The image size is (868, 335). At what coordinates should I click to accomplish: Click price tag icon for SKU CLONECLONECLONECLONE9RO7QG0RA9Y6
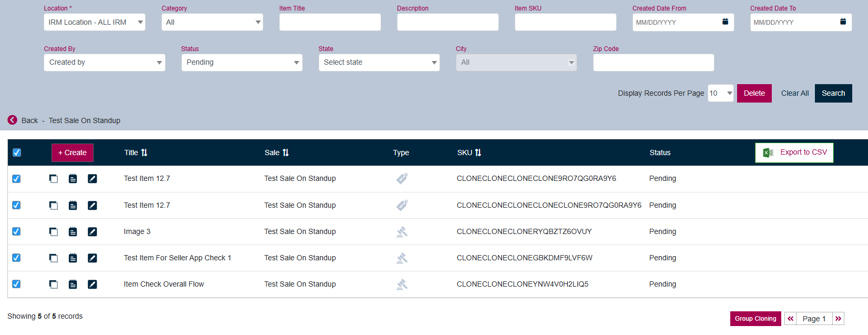[402, 178]
